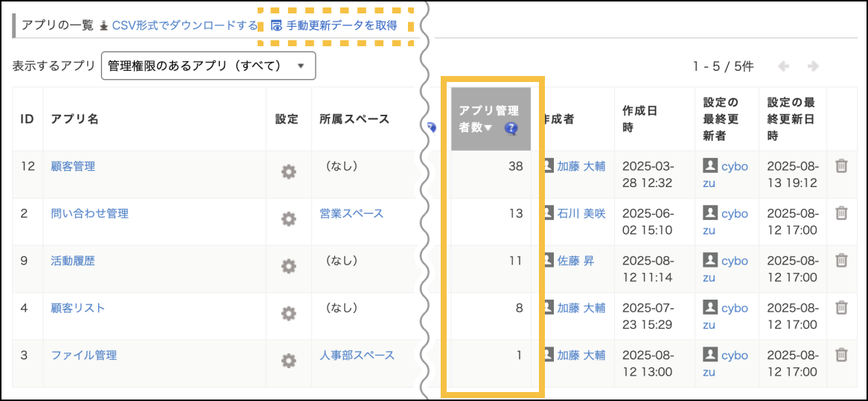Click trash icon in ファイル管理 row
The image size is (868, 401).
tap(841, 355)
